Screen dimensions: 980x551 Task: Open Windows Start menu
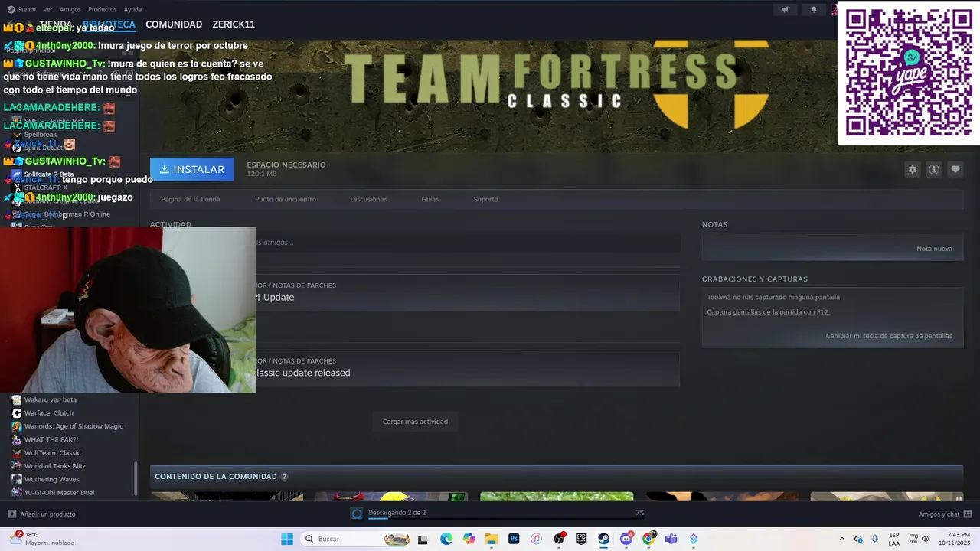287,539
